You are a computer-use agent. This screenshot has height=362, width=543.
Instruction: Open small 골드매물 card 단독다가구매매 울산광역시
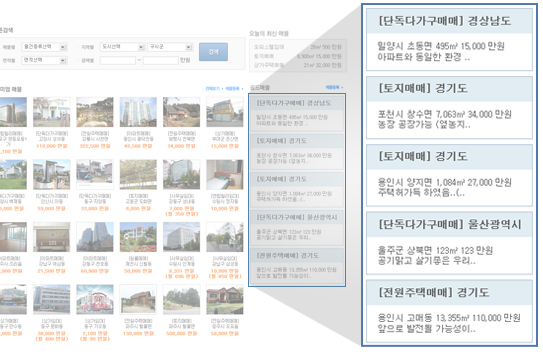(297, 228)
